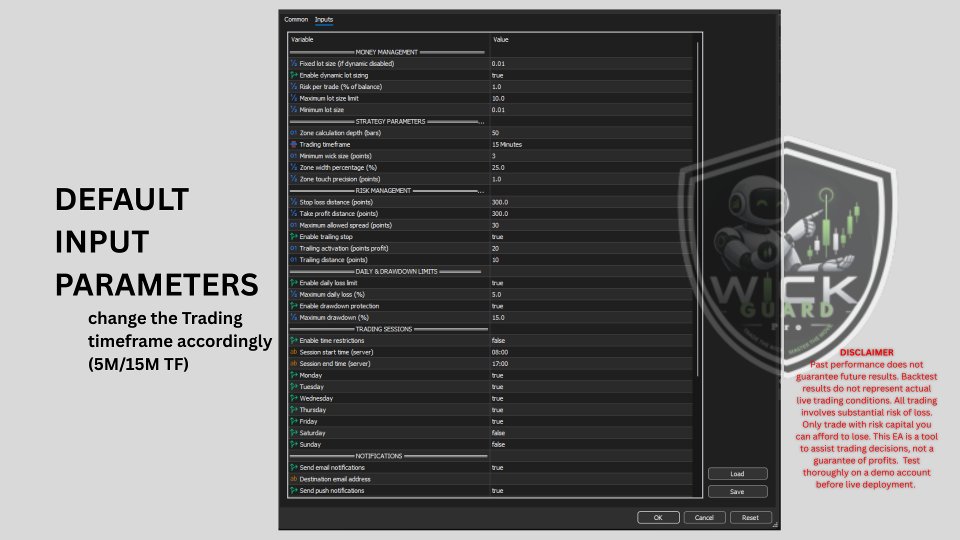Viewport: 960px width, 540px height.
Task: Click the Enable daily loss limit icon
Action: [x=294, y=283]
